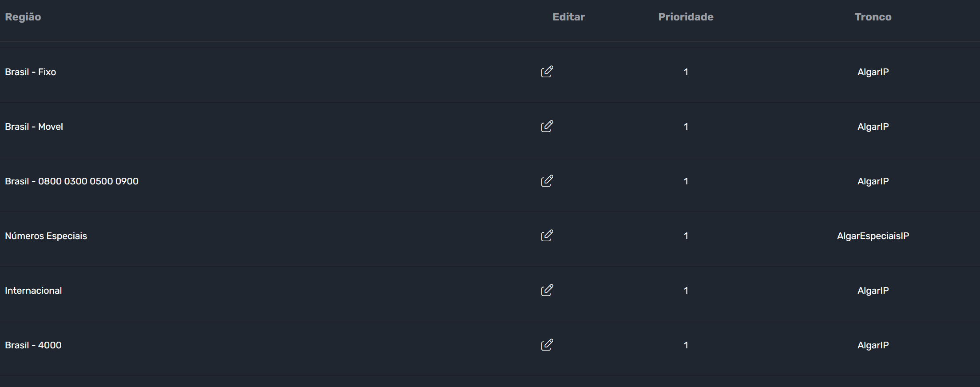This screenshot has width=980, height=387.
Task: Select the Internacional region label
Action: (x=33, y=291)
